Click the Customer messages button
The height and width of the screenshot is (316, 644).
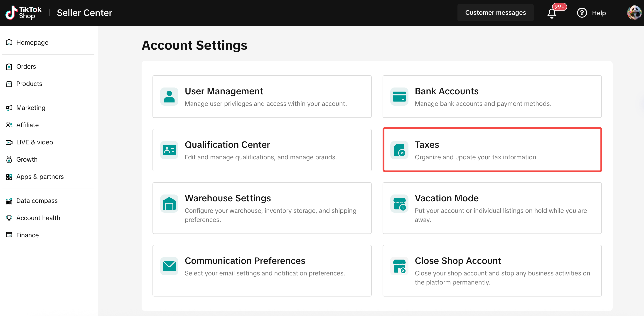[495, 13]
